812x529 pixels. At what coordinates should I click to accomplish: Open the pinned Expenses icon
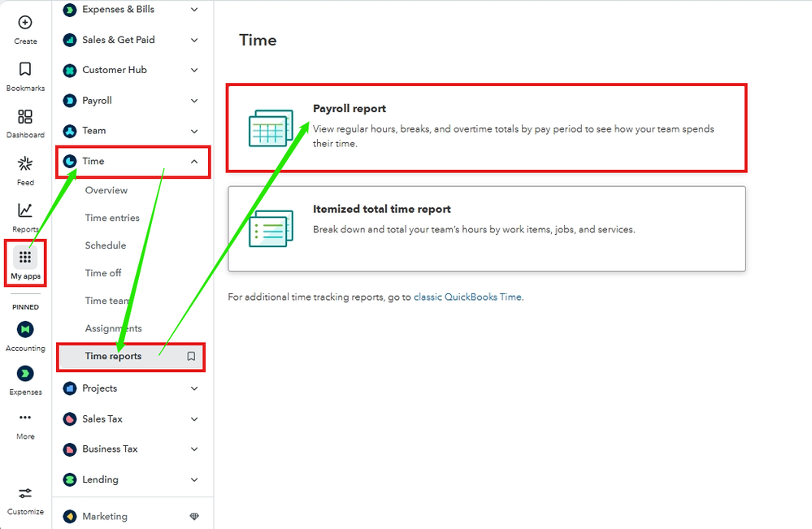[x=25, y=373]
